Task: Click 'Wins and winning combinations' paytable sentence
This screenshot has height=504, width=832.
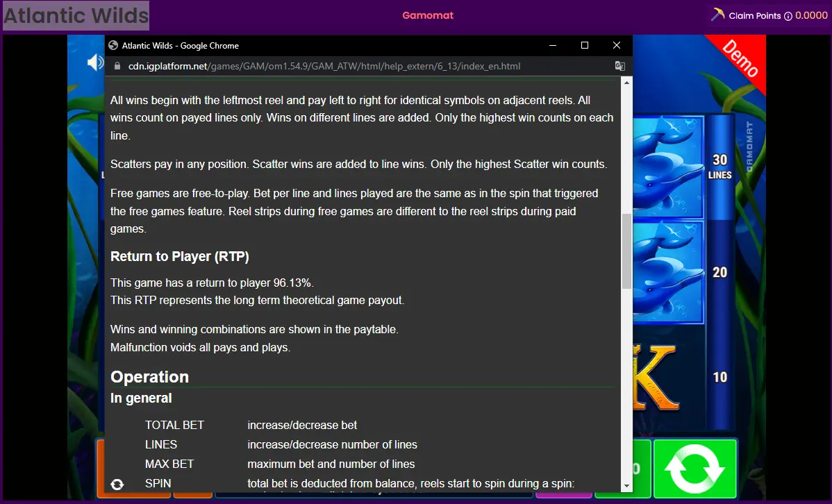Action: (255, 330)
